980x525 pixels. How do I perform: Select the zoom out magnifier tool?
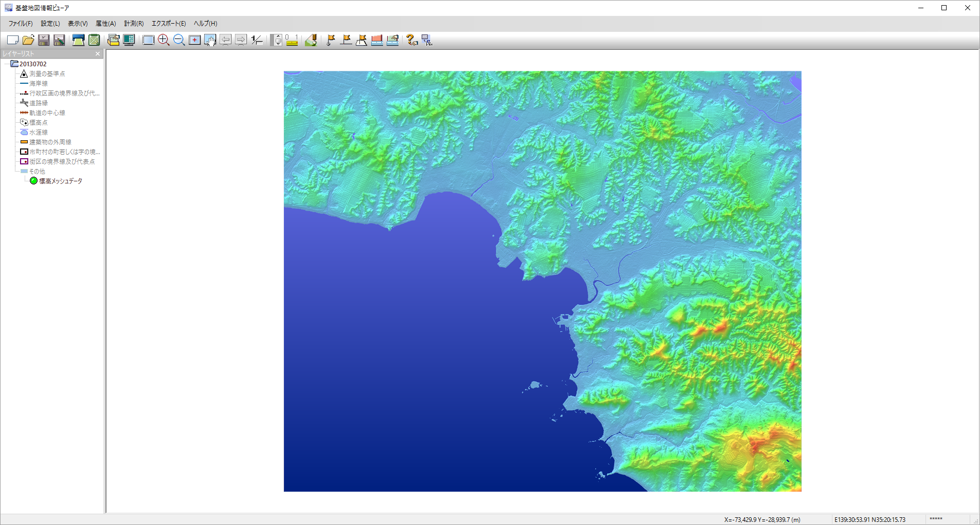coord(179,40)
